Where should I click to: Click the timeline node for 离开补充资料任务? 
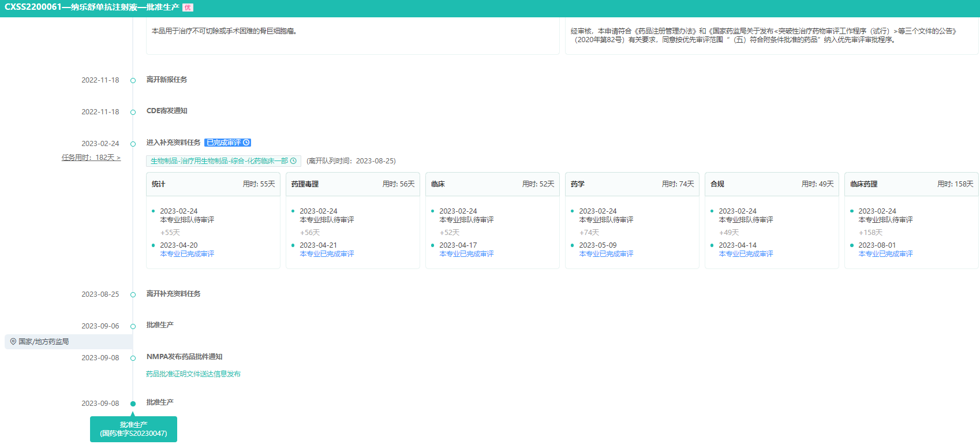(133, 294)
